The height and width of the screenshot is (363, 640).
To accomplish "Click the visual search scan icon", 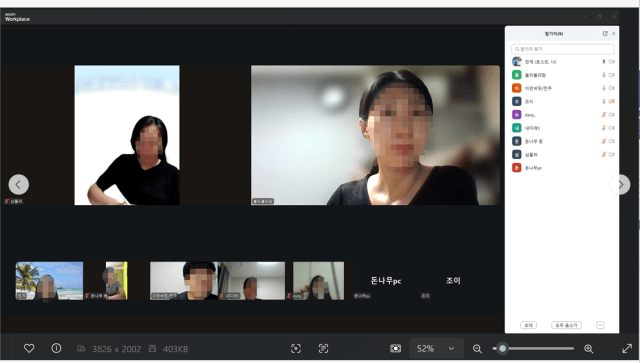I will [x=296, y=348].
